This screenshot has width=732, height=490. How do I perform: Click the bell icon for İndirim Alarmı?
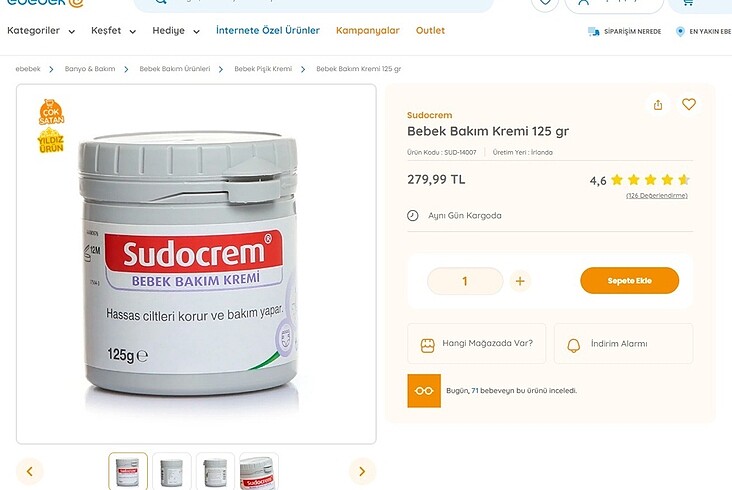click(x=573, y=345)
